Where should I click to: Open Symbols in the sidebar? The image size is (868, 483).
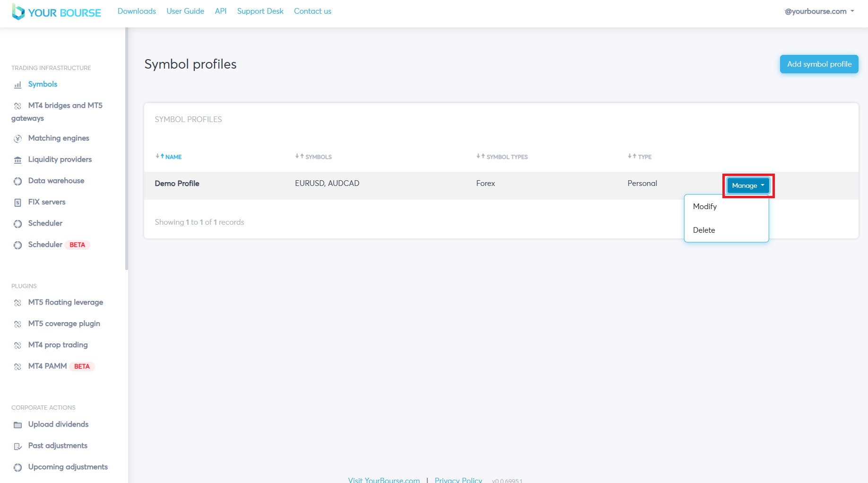coord(43,84)
